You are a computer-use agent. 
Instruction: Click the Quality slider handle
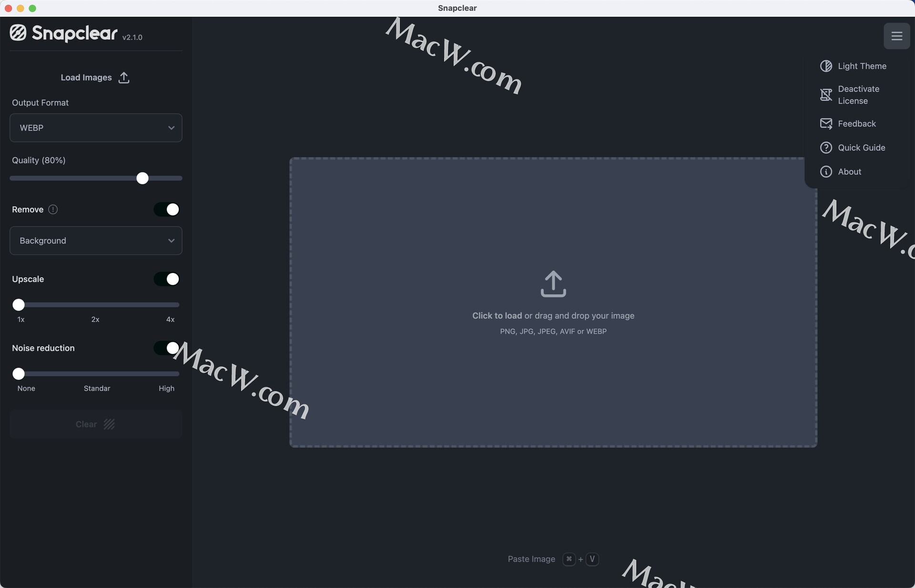pos(142,178)
